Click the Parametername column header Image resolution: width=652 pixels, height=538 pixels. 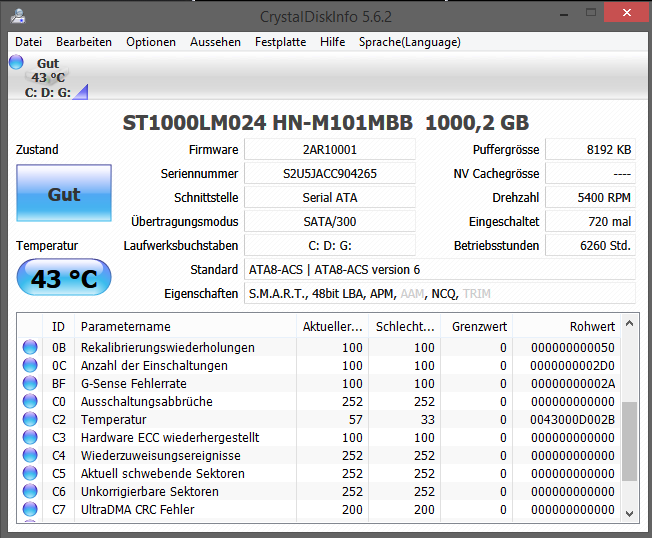pyautogui.click(x=185, y=326)
